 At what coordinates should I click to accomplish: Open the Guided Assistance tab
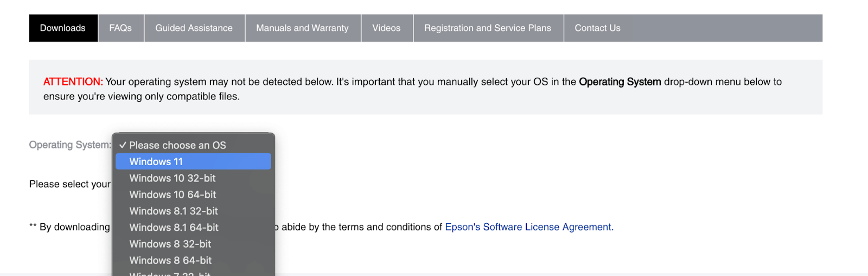pos(194,28)
